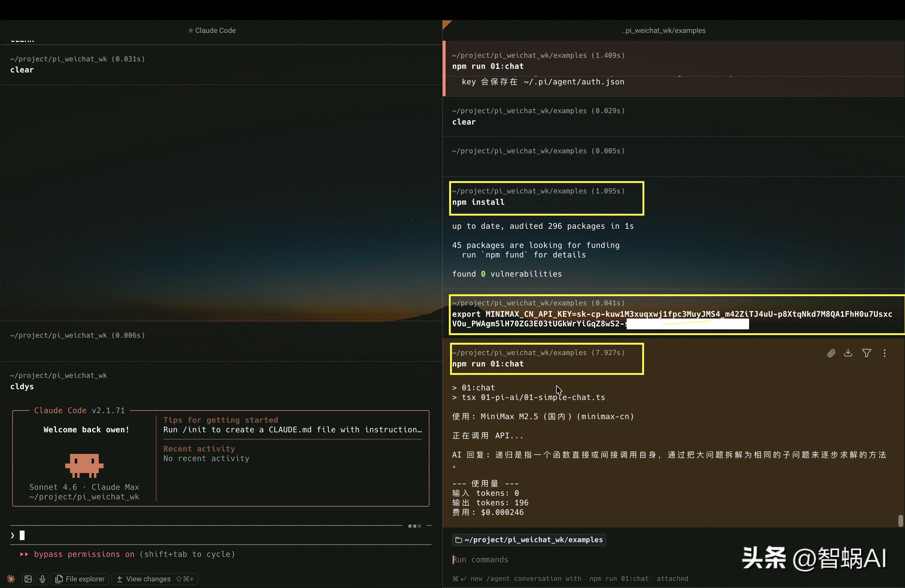
Task: Attach block as agent context (paperclip)
Action: (831, 353)
